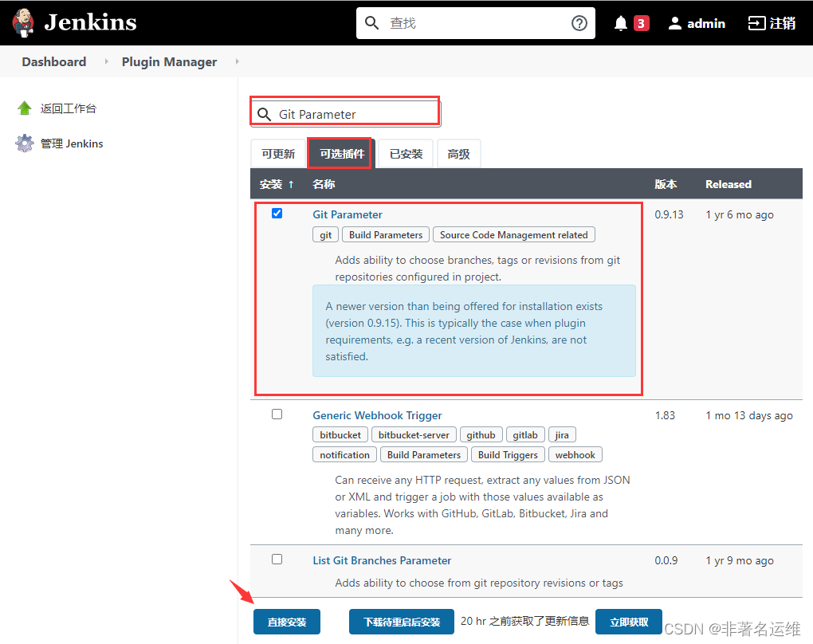Image resolution: width=813 pixels, height=644 pixels.
Task: Sort by the 安装 column header
Action: [277, 184]
